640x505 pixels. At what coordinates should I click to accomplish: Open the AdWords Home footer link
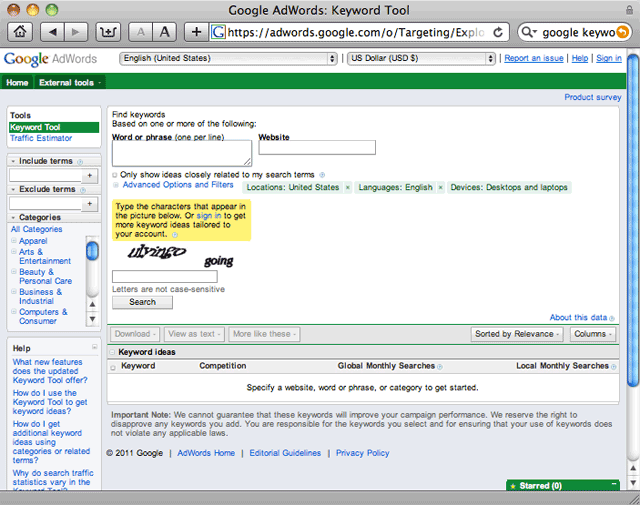pyautogui.click(x=206, y=453)
